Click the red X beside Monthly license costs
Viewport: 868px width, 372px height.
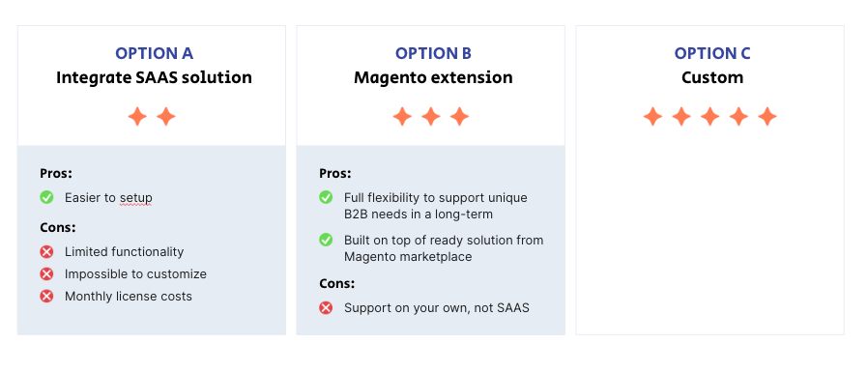click(x=46, y=297)
